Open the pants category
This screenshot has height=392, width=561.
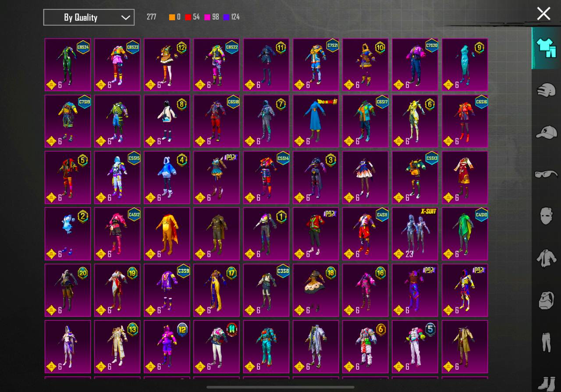[546, 342]
